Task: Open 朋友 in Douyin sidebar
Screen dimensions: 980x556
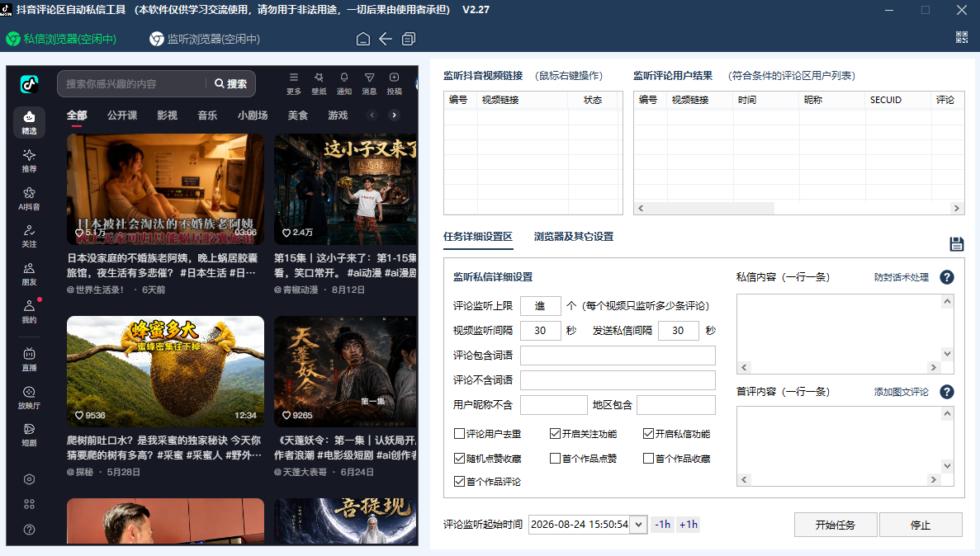Action: (x=29, y=274)
